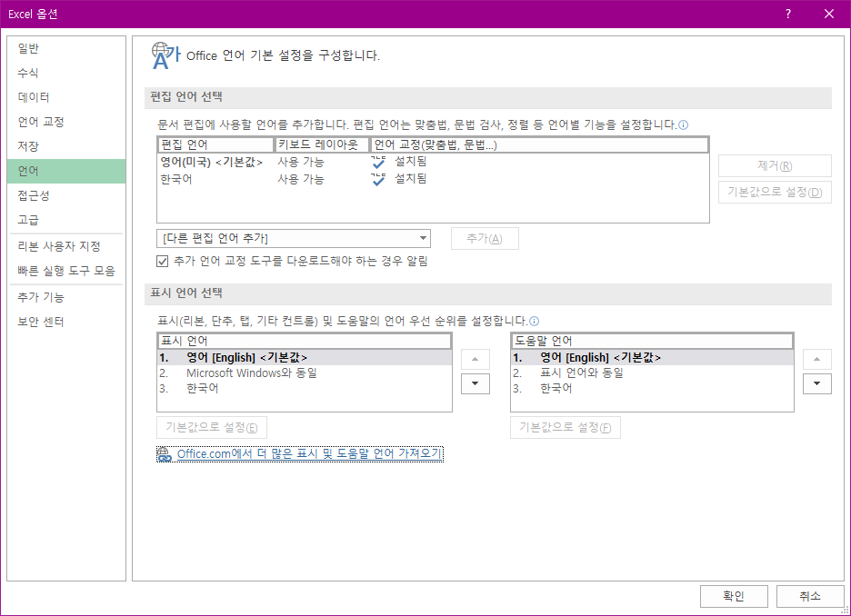Click editing language 기본값으로 설정(D) button

click(x=775, y=192)
